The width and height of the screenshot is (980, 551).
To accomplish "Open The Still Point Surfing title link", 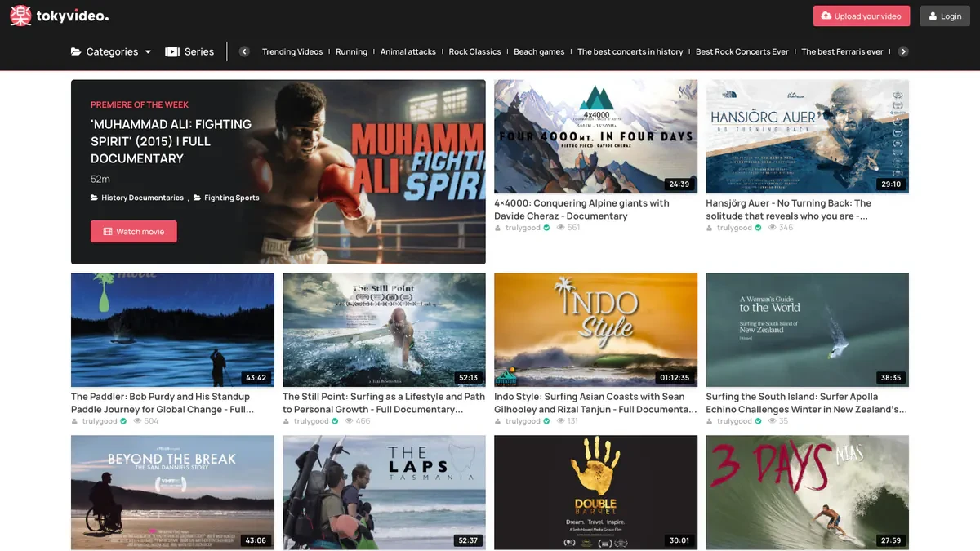I will coord(384,403).
